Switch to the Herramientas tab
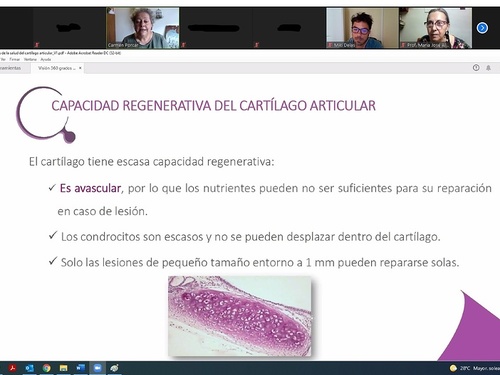Screen dimensions: 500x375 click(x=11, y=68)
